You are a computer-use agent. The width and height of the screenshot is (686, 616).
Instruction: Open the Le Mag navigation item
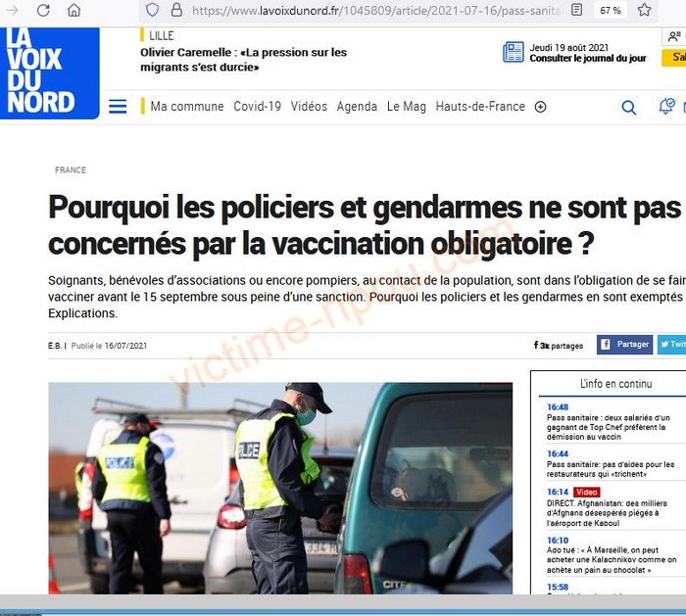[407, 106]
